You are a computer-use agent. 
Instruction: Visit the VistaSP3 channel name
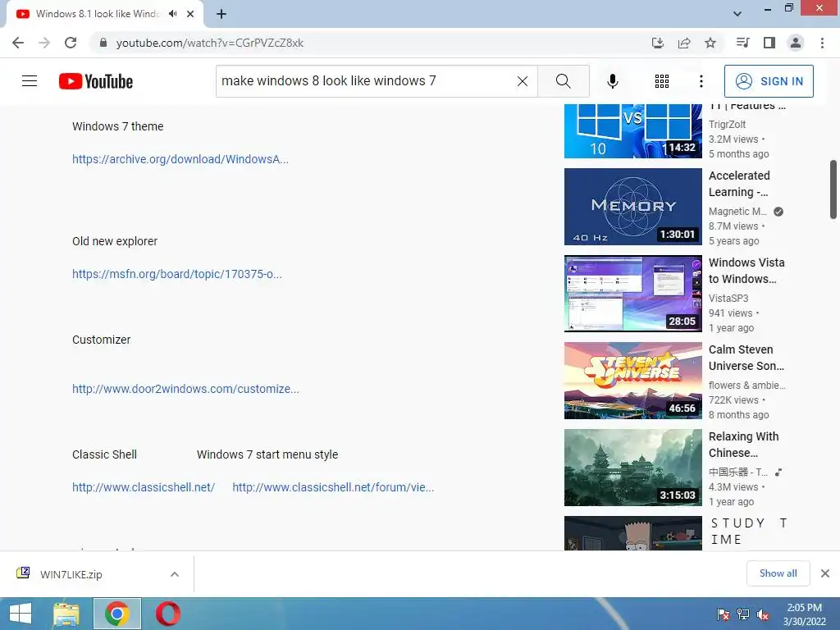click(728, 298)
